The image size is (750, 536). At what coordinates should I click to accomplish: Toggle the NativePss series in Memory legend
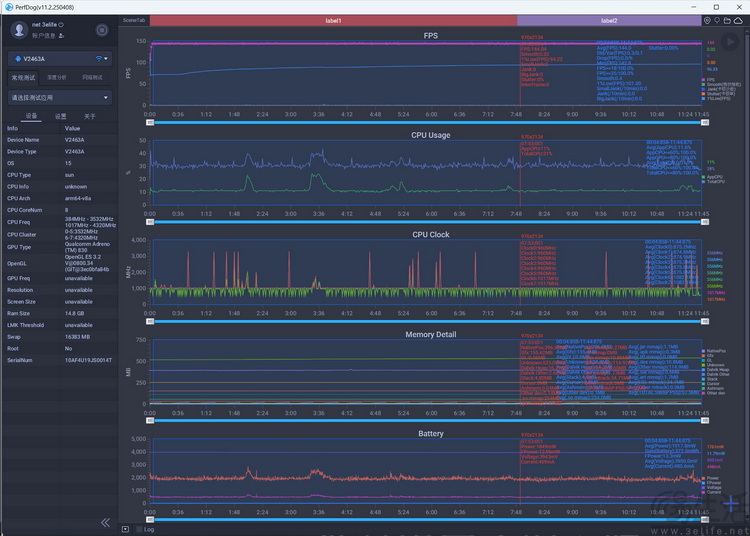[713, 351]
